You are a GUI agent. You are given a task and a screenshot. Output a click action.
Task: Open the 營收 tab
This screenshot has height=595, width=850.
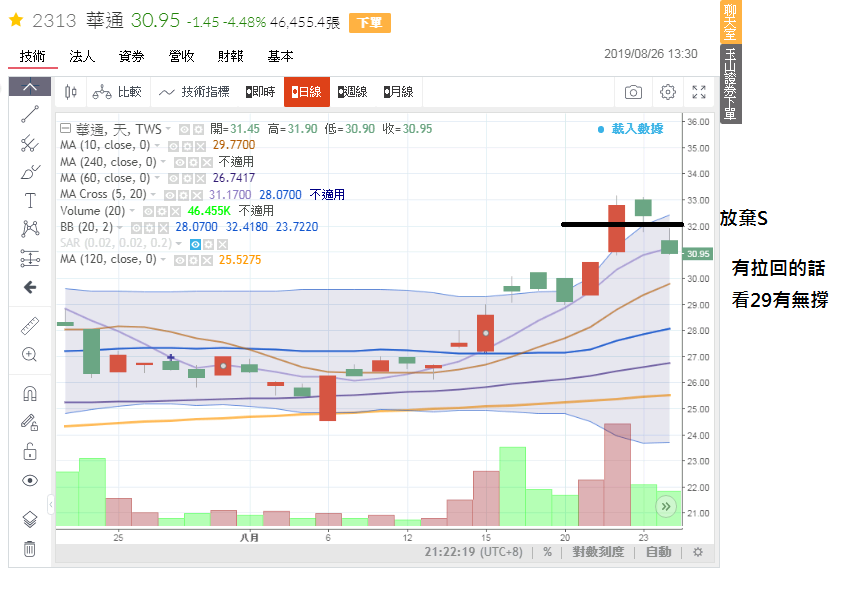click(x=182, y=56)
